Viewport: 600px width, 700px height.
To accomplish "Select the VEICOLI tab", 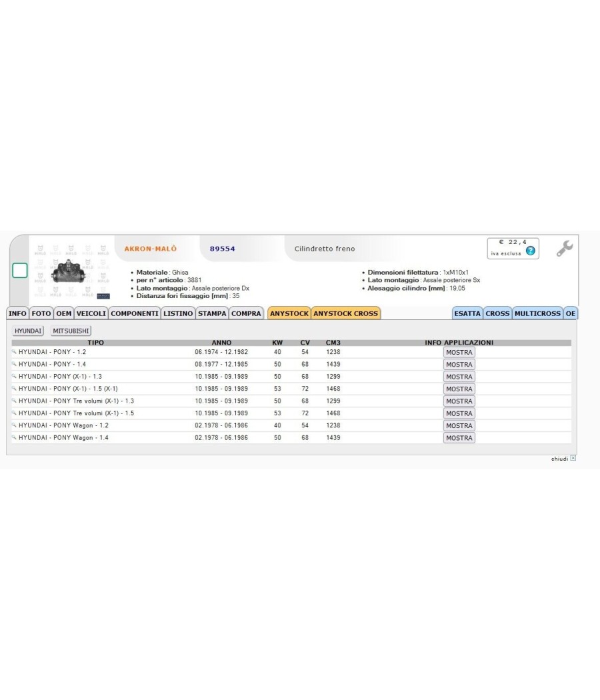I will [91, 313].
